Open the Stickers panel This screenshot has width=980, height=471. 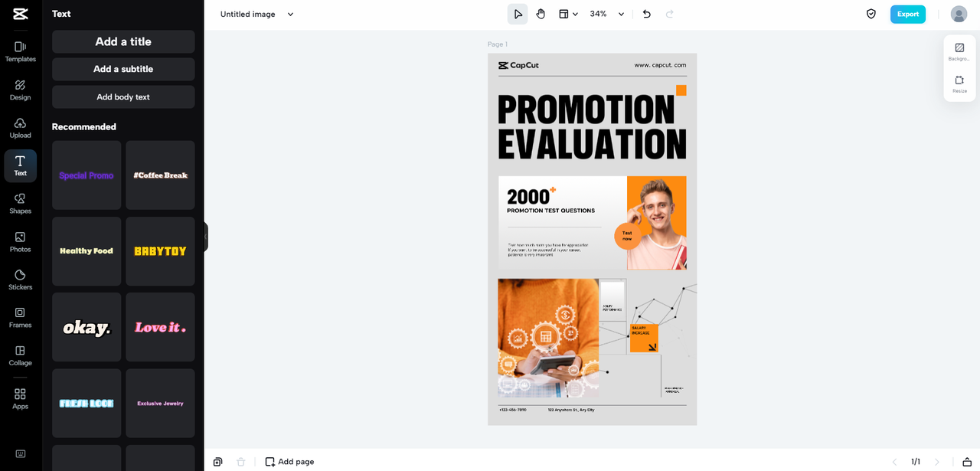(x=20, y=280)
